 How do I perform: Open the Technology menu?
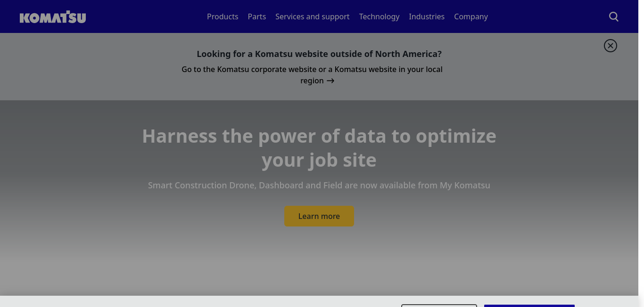pyautogui.click(x=379, y=16)
